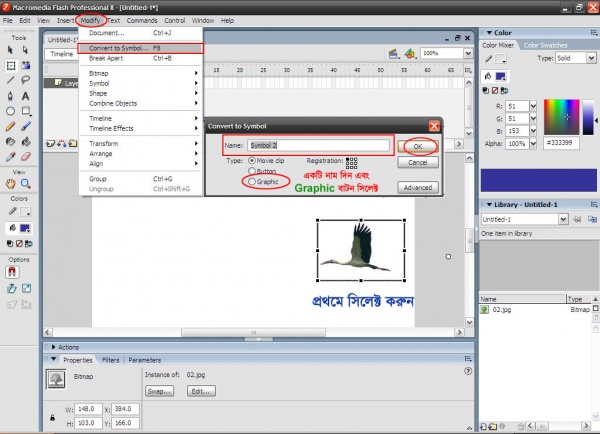The height and width of the screenshot is (434, 600).
Task: Select the Brush tool
Action: (x=26, y=126)
